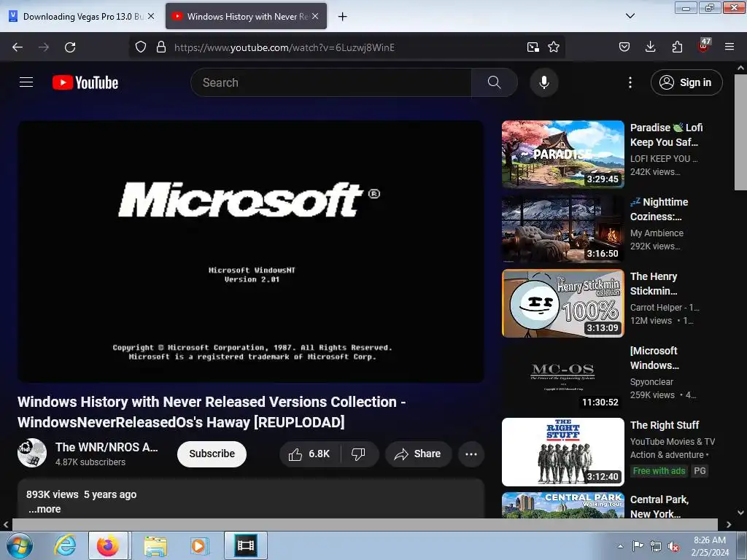Expand video description with ...more
Image resolution: width=747 pixels, height=560 pixels.
[44, 509]
